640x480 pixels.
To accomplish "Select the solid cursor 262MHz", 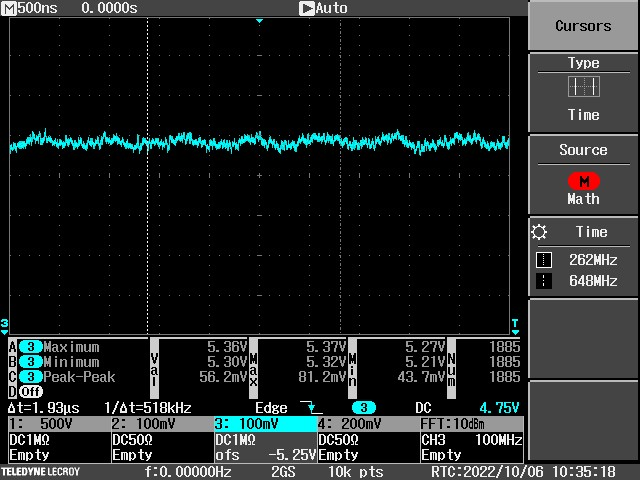I will click(577, 260).
